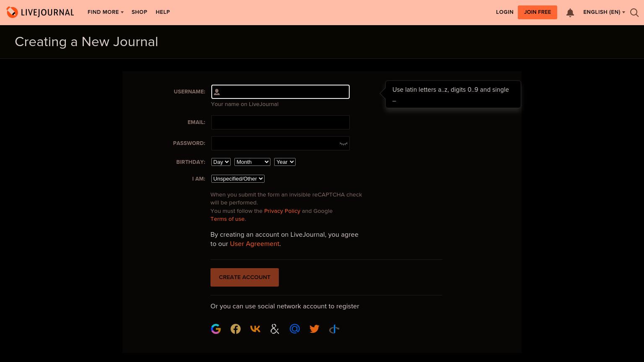Open the Find More menu
Screen dimensions: 644x362
[x=105, y=12]
